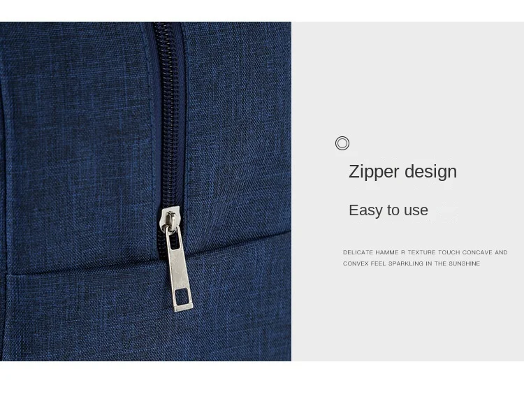Click the word 'design' in the heading
The width and height of the screenshot is (524, 420).
pos(431,172)
